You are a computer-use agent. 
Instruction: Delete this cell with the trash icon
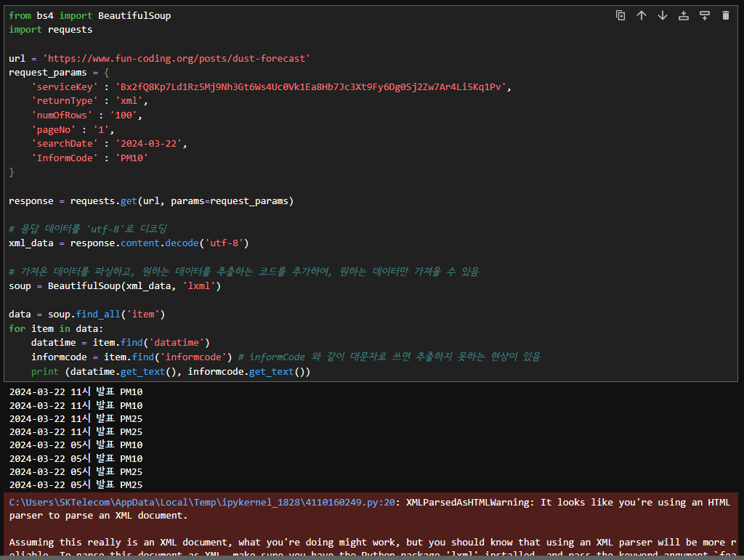click(x=726, y=16)
